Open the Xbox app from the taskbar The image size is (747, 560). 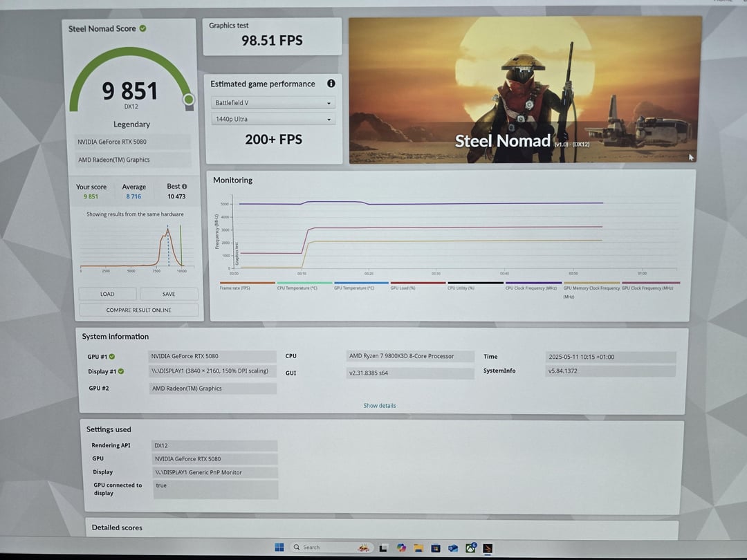[471, 548]
